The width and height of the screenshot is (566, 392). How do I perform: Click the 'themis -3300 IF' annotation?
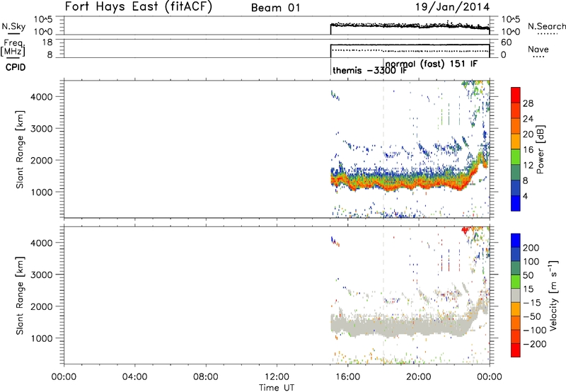pyautogui.click(x=370, y=70)
